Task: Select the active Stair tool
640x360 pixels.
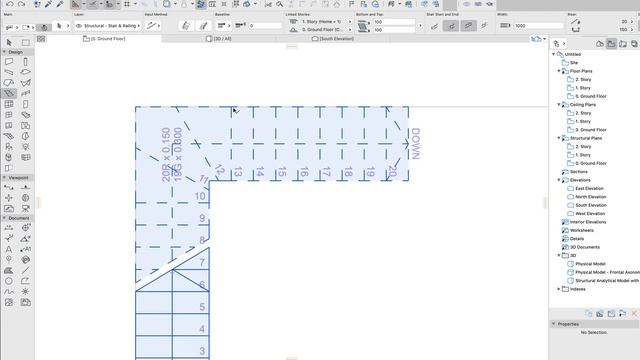Action: 9,93
